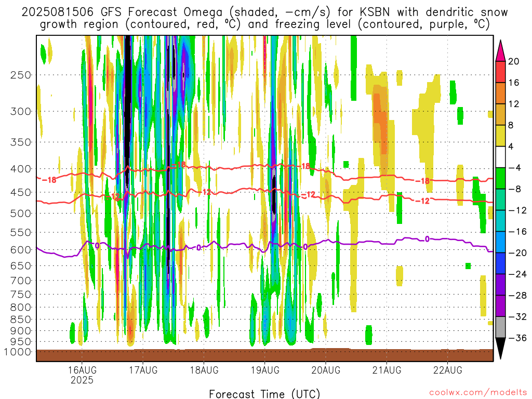
Task: Click the colorbar value -20
Action: point(517,253)
